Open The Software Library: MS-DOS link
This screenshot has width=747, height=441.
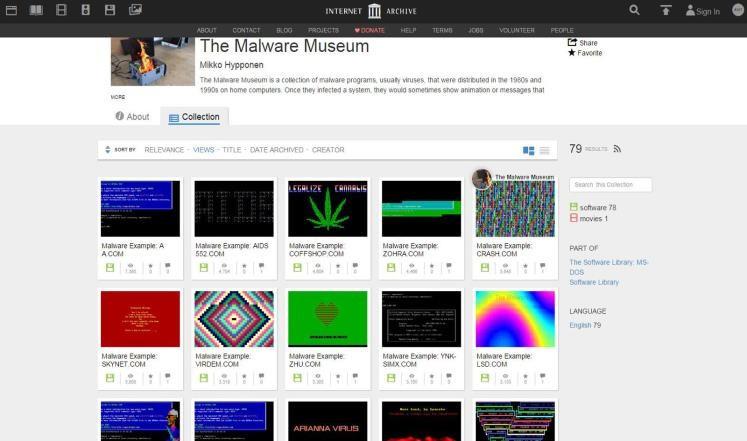pyautogui.click(x=608, y=266)
